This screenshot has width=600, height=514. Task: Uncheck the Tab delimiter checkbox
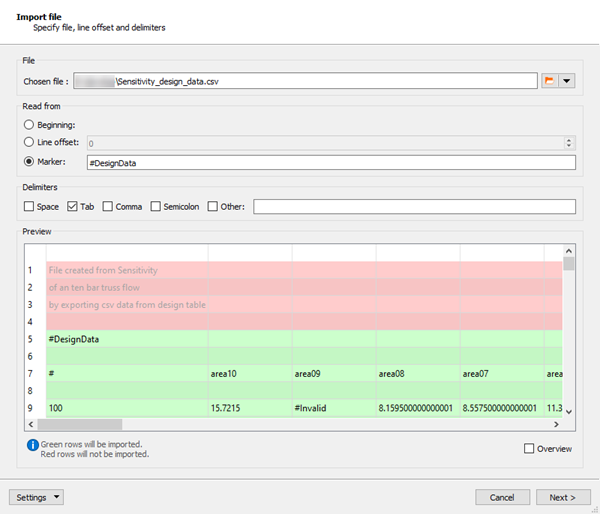72,207
